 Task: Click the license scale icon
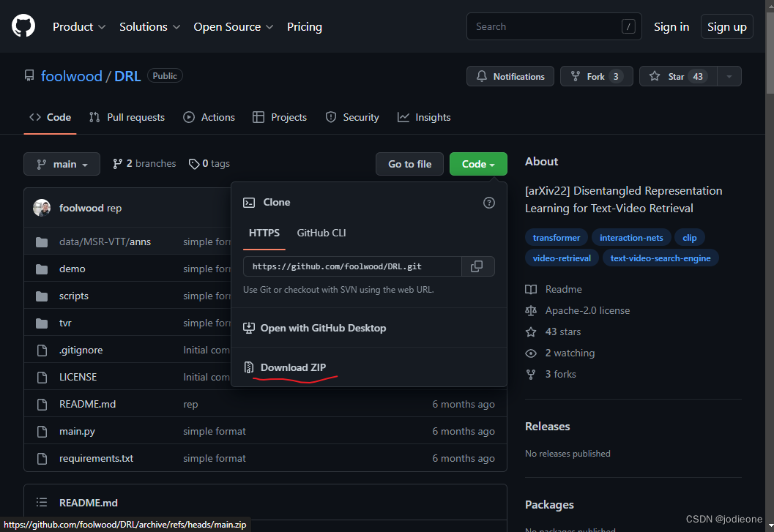tap(531, 310)
